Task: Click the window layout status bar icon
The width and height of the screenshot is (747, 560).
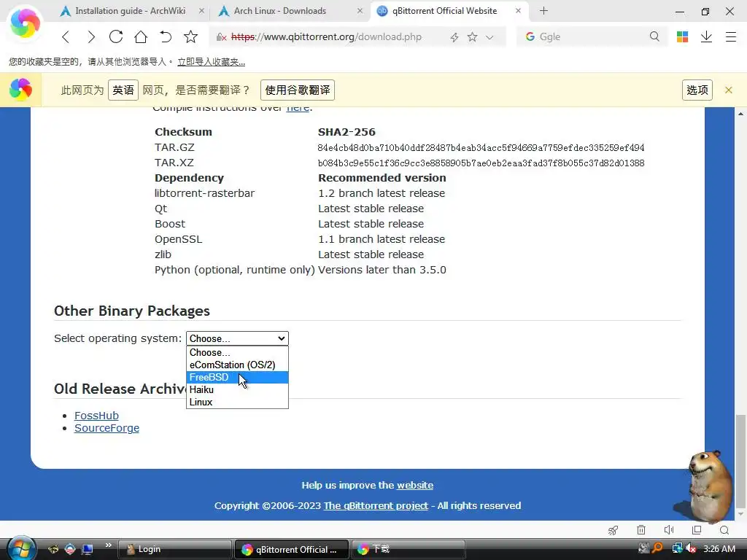Action: [x=697, y=530]
